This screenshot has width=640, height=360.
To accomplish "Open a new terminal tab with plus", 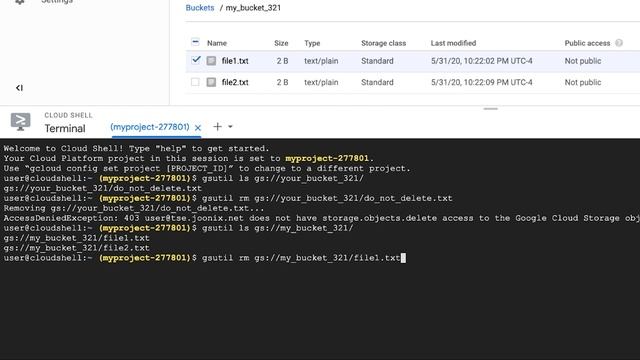I will click(217, 127).
